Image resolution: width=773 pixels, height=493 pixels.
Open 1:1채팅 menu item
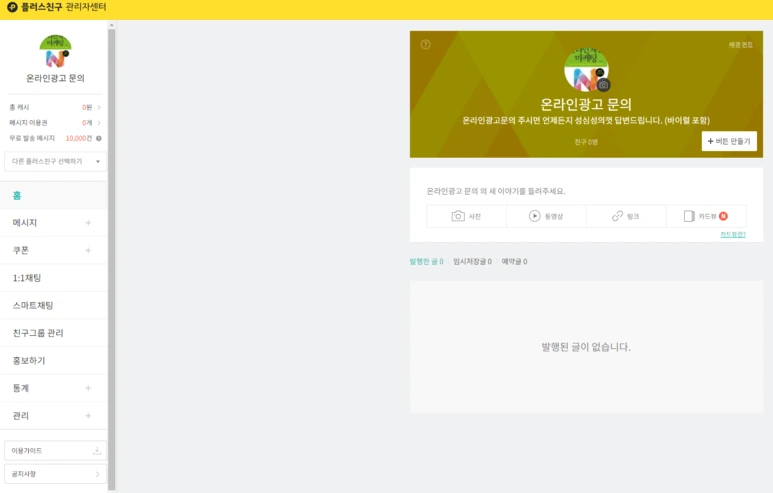pyautogui.click(x=54, y=278)
